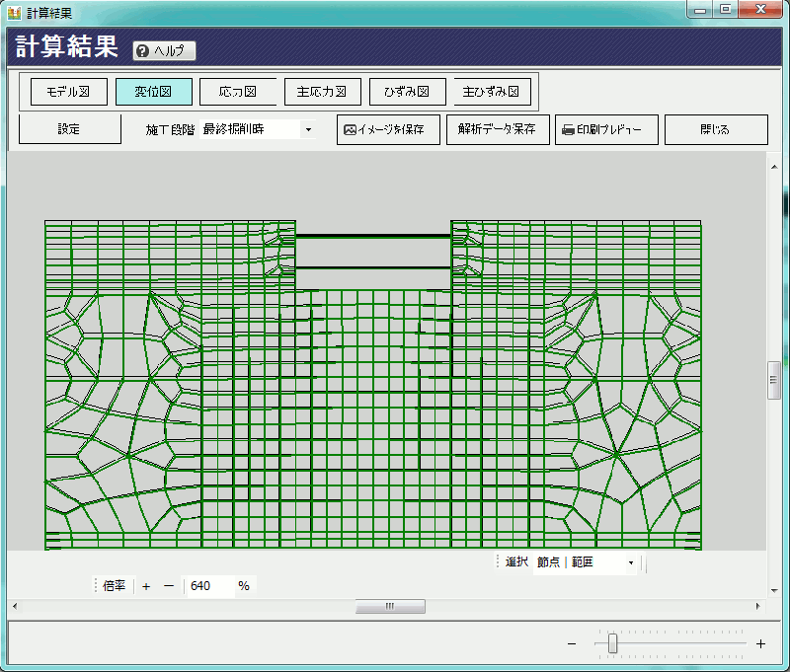790x672 pixels.
Task: Show the 応力図 stress view
Action: (238, 92)
